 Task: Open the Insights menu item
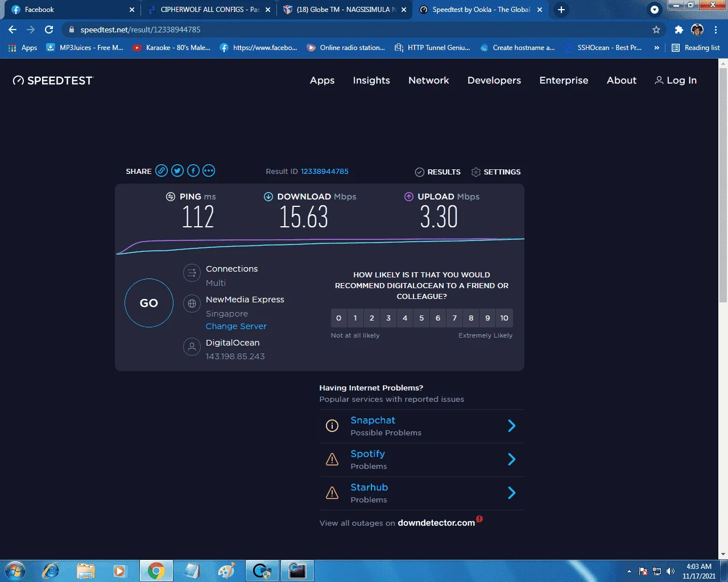(x=371, y=81)
